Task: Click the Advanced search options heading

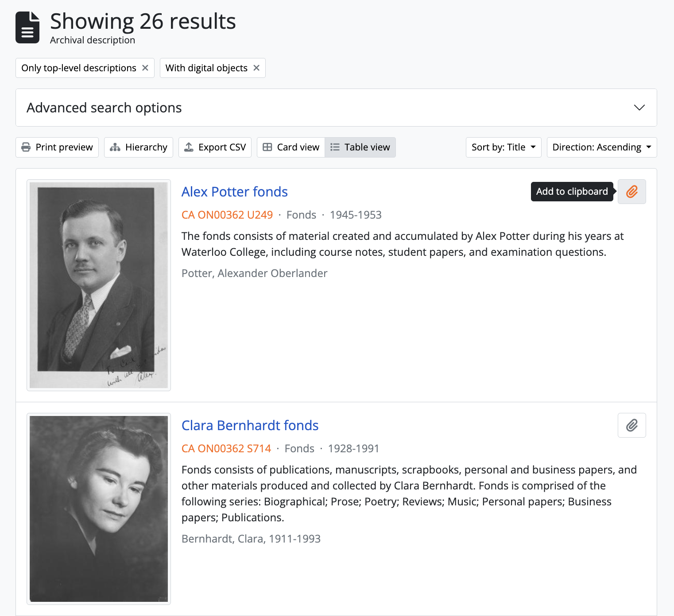Action: (104, 108)
